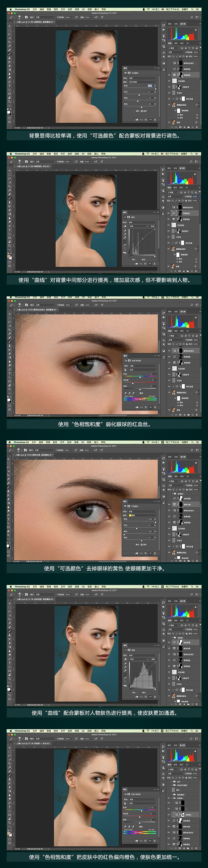
Task: Select the Move tool in the first screenshot
Action: pyautogui.click(x=9, y=26)
